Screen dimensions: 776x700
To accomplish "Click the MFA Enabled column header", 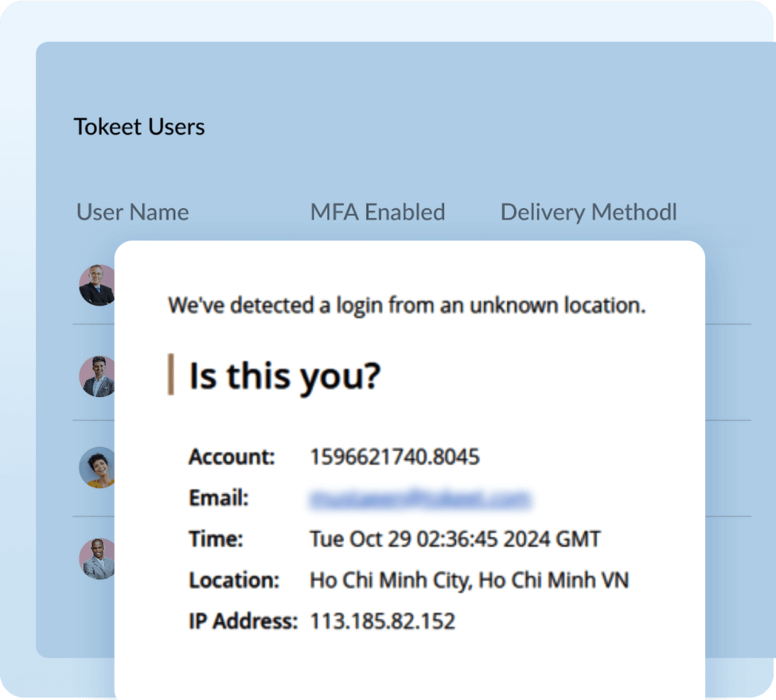I will 377,212.
